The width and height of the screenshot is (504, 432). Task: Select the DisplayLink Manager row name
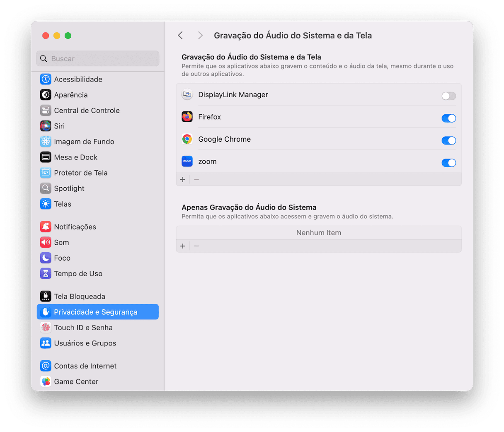(233, 95)
